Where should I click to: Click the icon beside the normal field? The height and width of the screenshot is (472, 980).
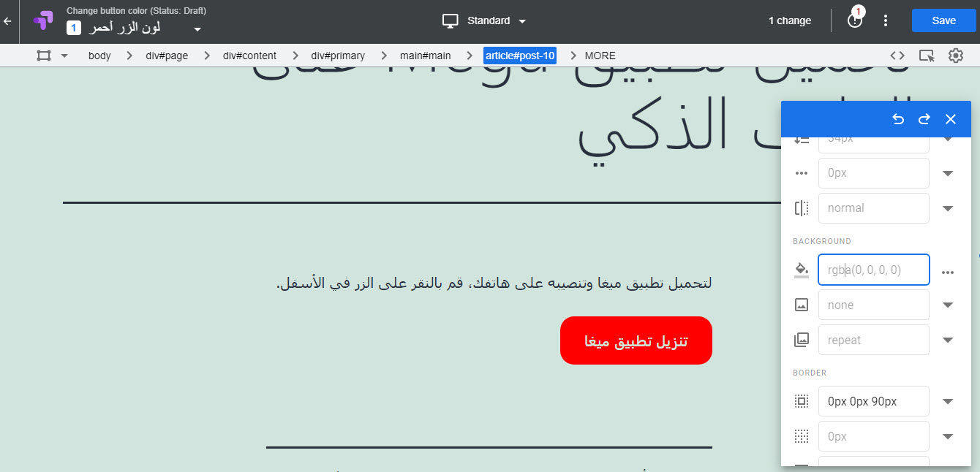click(802, 208)
